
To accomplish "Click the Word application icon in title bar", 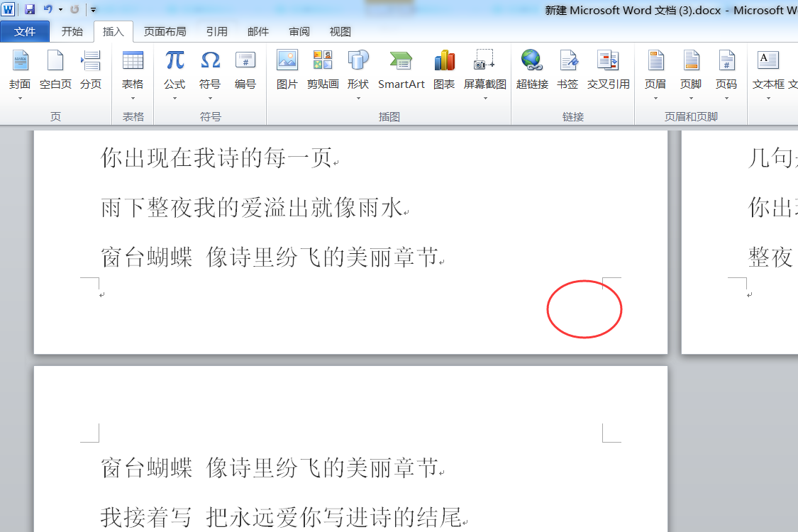I will point(8,9).
